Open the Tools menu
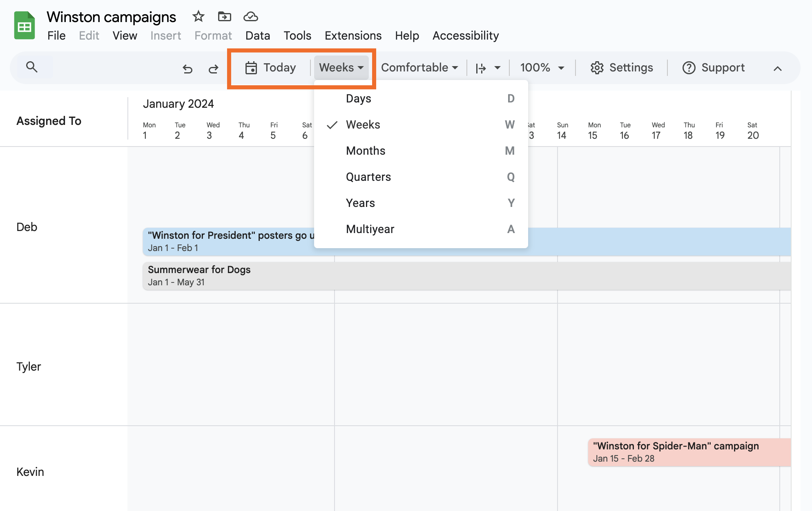812x511 pixels. [297, 36]
